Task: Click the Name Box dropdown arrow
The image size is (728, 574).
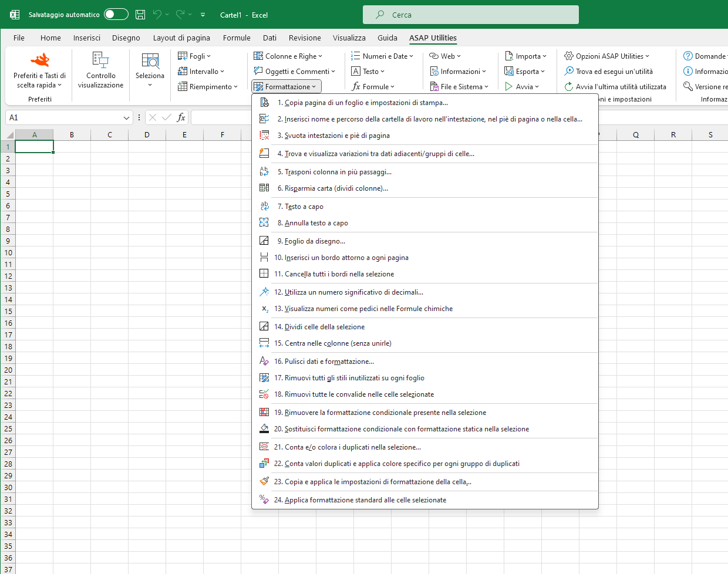Action: (x=126, y=118)
